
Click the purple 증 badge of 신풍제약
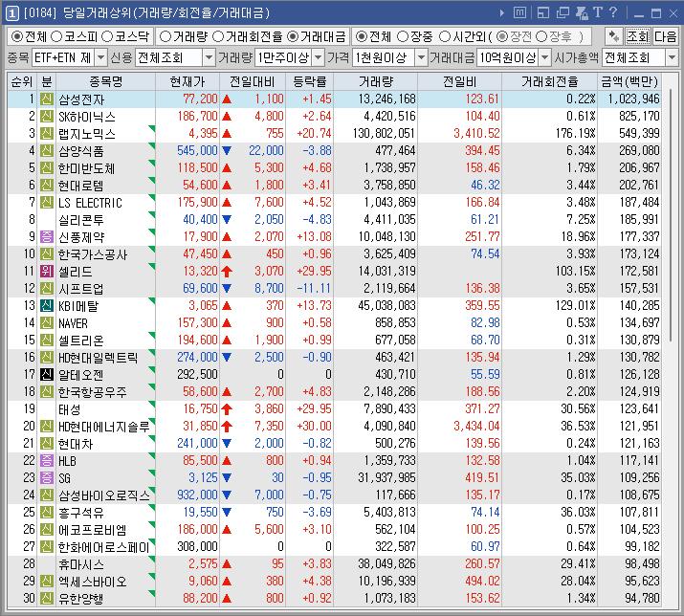47,237
